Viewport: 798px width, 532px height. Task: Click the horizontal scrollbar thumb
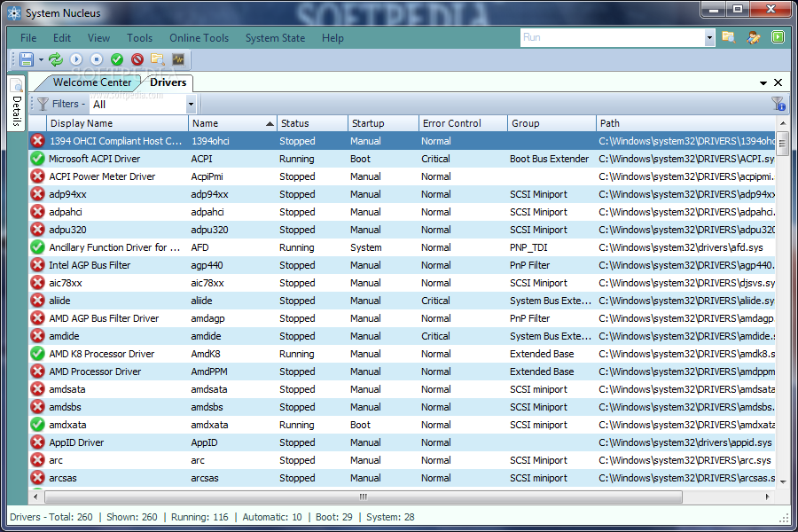click(364, 497)
